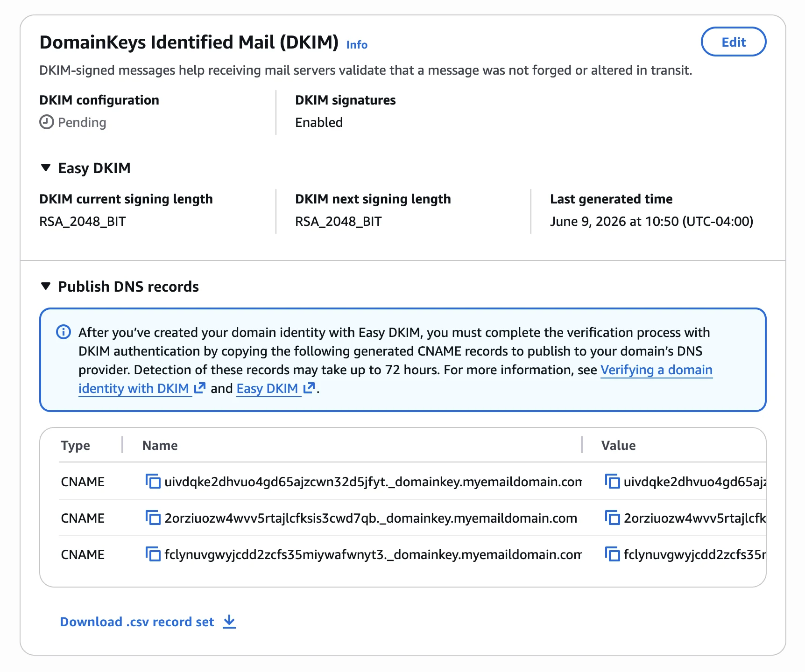
Task: Click the 2orziuozw4wvv5rtajlcfk value text
Action: pos(694,518)
